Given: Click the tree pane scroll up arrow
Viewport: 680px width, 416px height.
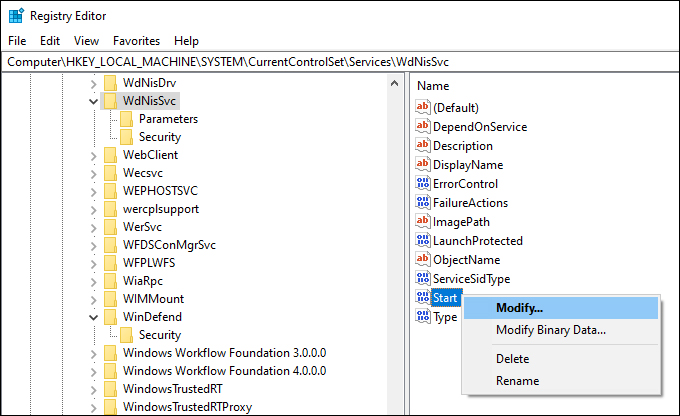Looking at the screenshot, I should (x=395, y=83).
